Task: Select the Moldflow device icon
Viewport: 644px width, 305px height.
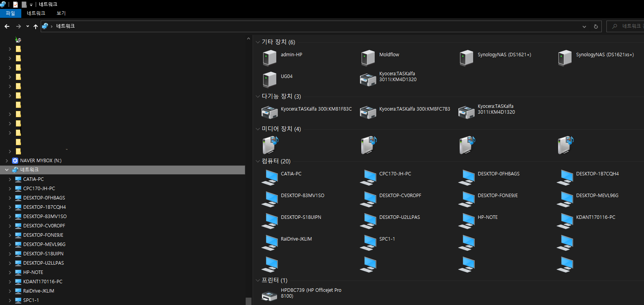Action: [368, 58]
